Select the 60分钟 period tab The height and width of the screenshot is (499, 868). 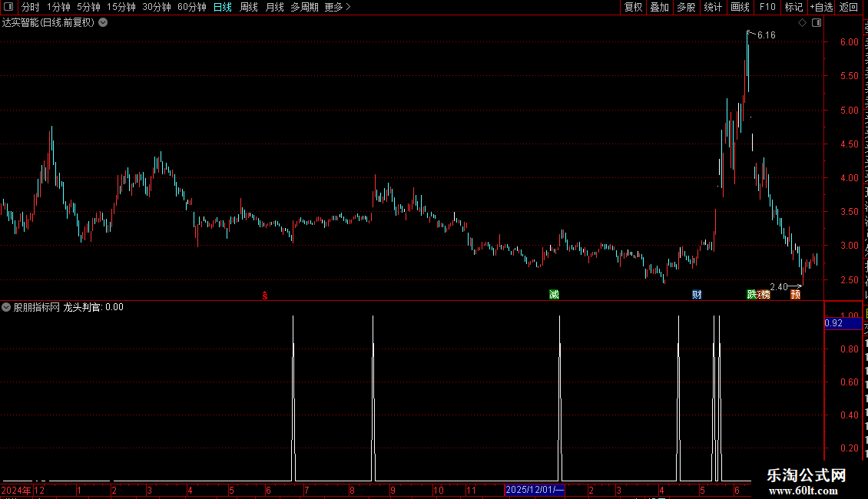[x=192, y=7]
